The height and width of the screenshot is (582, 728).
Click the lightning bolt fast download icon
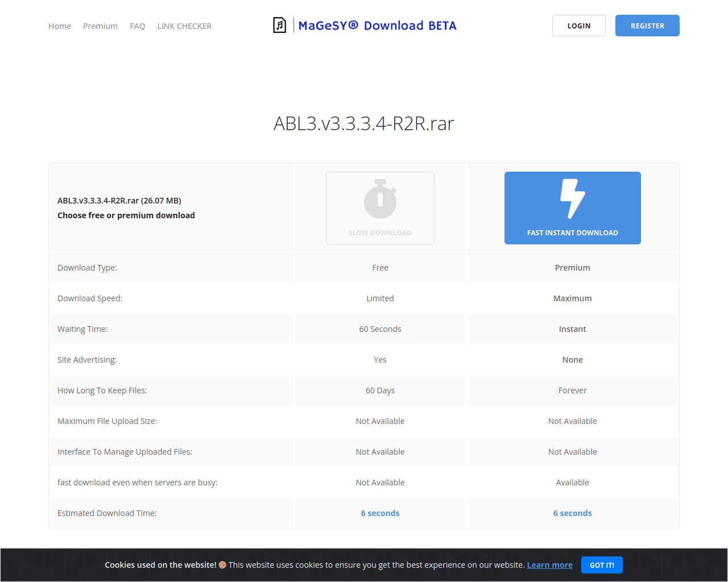pos(573,199)
